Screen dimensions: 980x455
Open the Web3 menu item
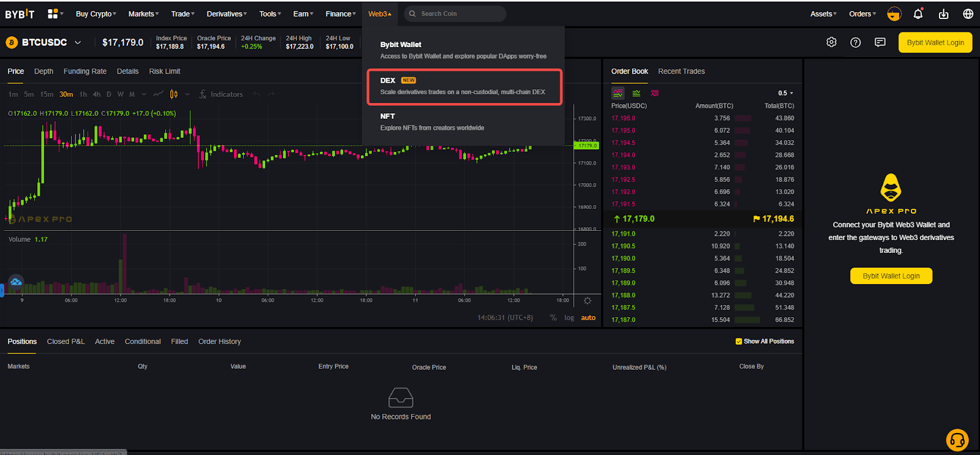point(380,13)
